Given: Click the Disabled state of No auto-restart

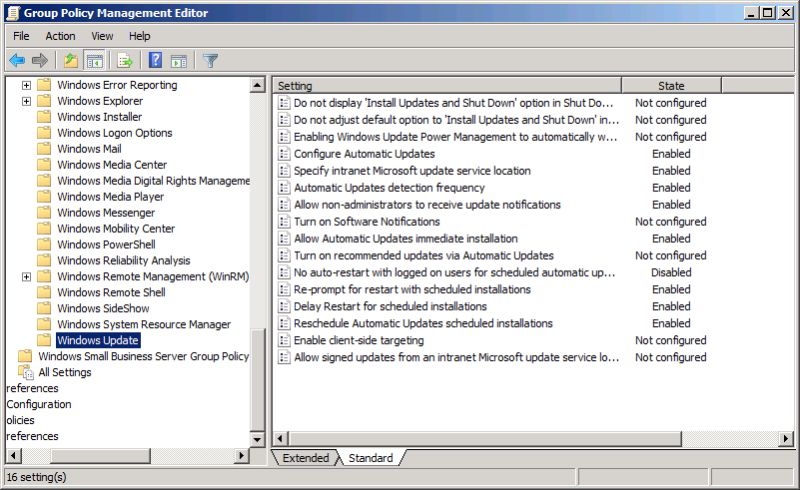Looking at the screenshot, I should tap(671, 273).
